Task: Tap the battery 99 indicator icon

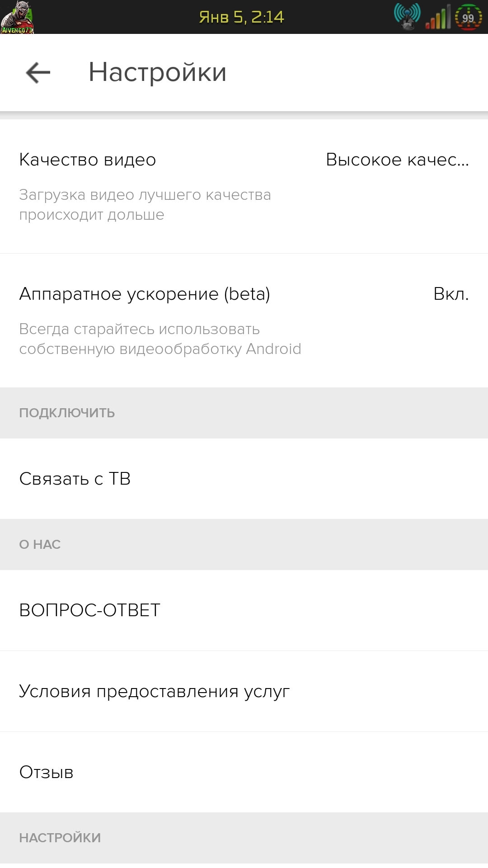Action: pos(468,17)
